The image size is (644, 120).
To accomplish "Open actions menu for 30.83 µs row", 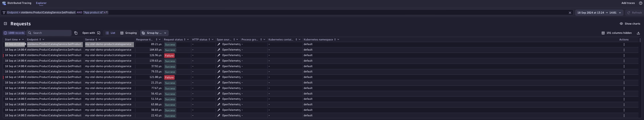I will coord(624,110).
